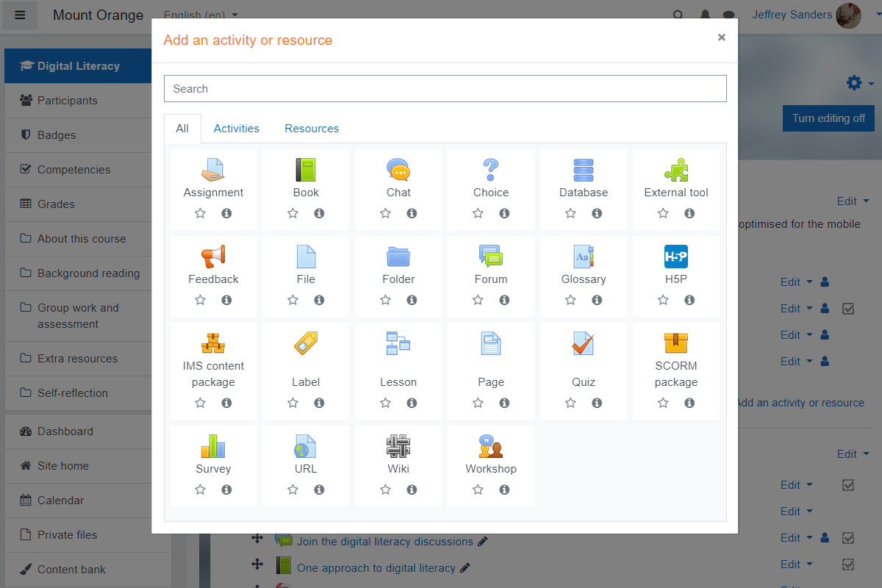Open the Lesson activity icon
The height and width of the screenshot is (588, 882).
pos(398,343)
